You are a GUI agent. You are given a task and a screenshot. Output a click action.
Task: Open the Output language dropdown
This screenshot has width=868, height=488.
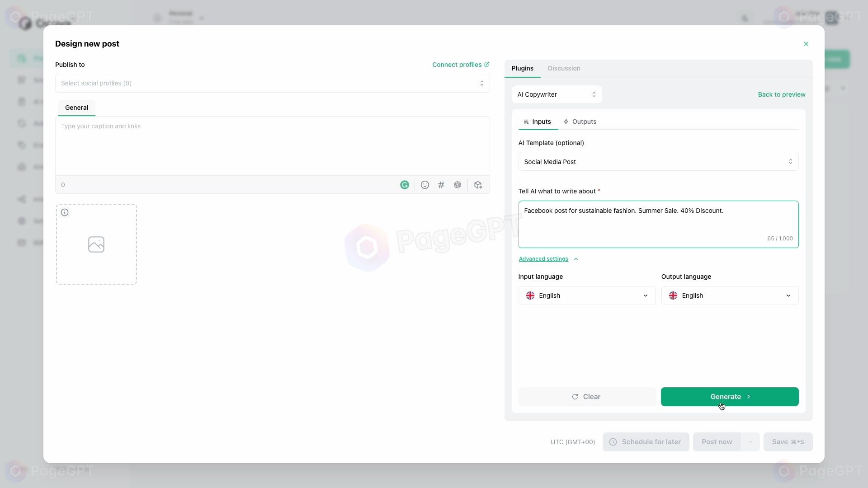(730, 296)
